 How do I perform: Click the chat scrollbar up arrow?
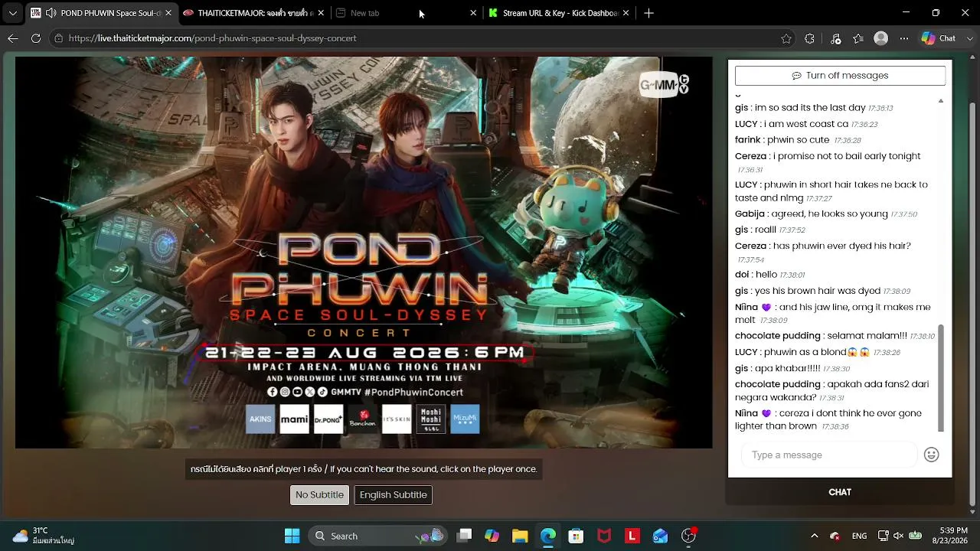click(x=941, y=101)
